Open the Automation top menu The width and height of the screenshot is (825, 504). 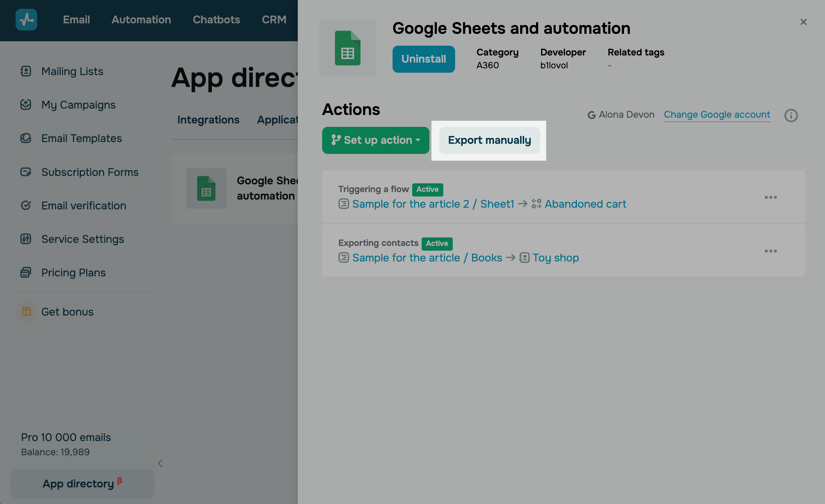pos(141,20)
